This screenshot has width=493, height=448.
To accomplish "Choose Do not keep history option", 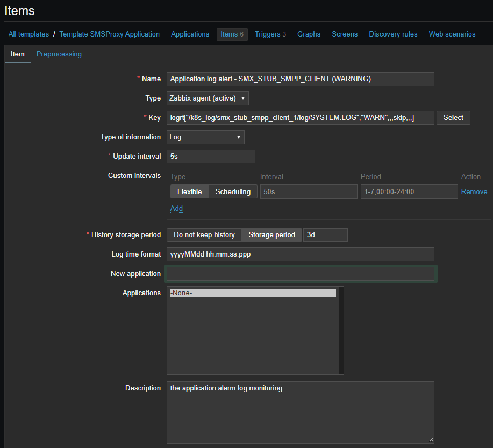I will pyautogui.click(x=204, y=235).
